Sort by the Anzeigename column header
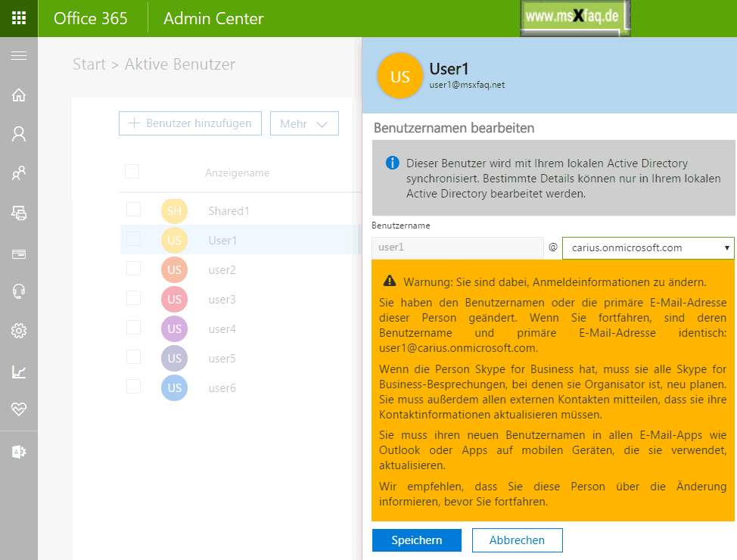 coord(238,173)
